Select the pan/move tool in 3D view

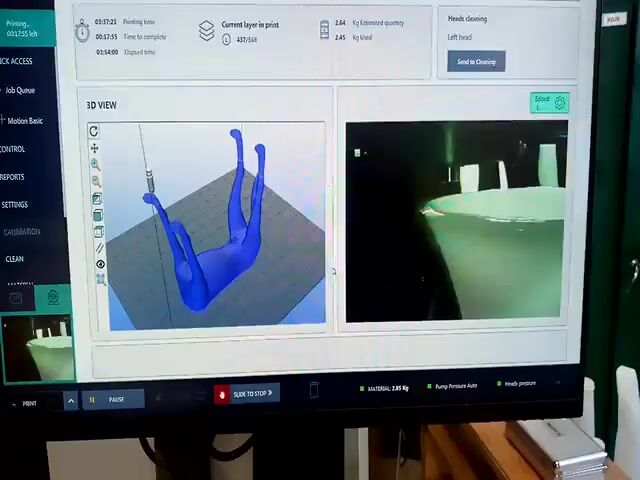point(95,148)
